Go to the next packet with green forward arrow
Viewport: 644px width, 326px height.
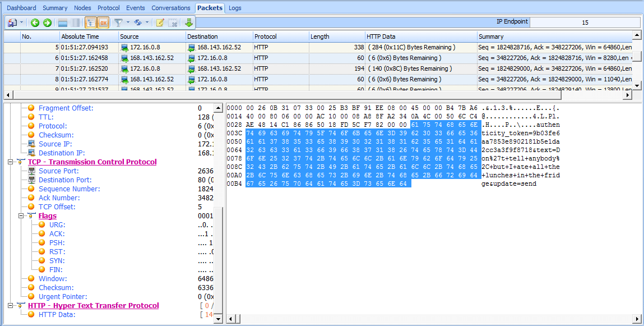[47, 22]
